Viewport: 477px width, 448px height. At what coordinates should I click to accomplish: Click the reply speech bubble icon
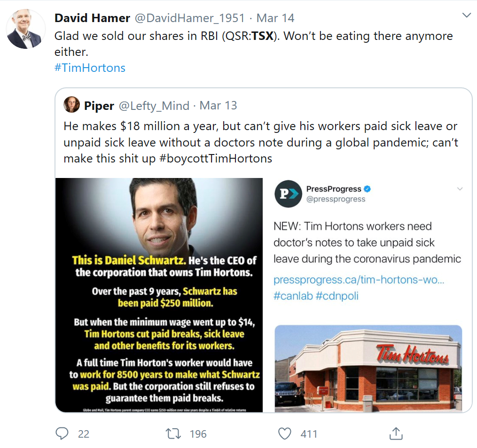[x=62, y=433]
